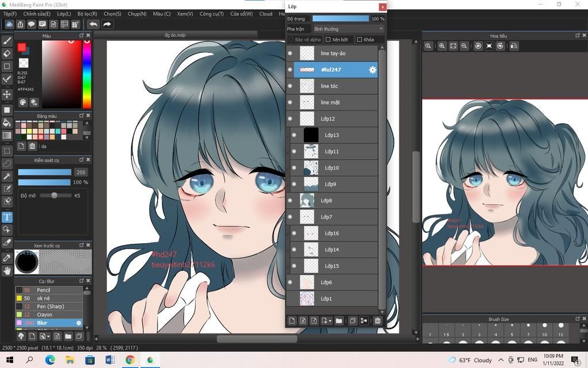Choose the Gradient tool
Image resolution: width=588 pixels, height=368 pixels.
pyautogui.click(x=7, y=135)
